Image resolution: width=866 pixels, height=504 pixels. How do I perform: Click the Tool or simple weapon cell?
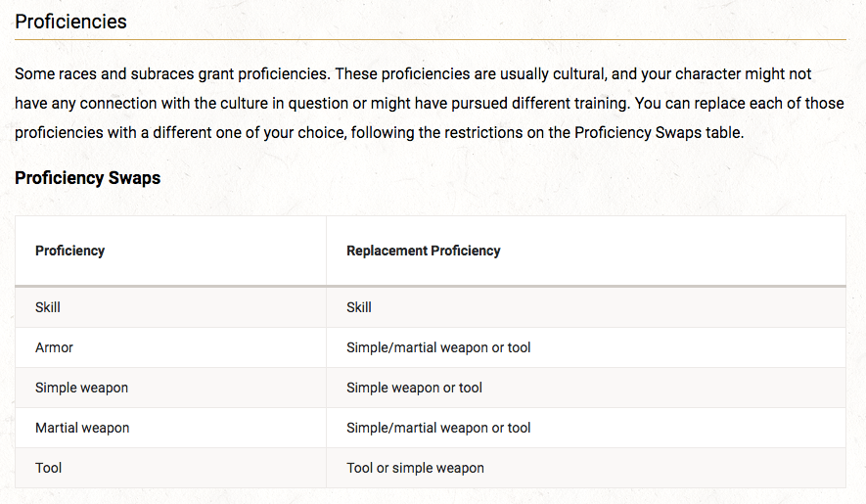415,468
